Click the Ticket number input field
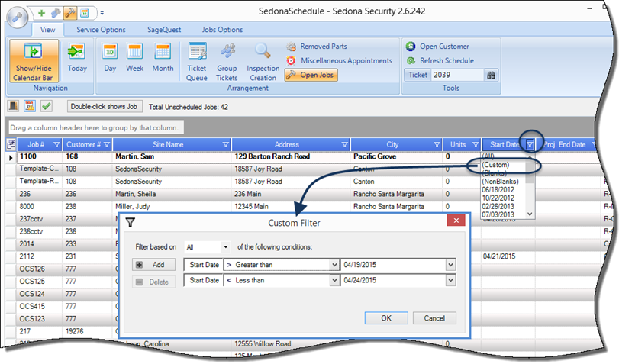This screenshot has height=364, width=619. click(x=457, y=75)
